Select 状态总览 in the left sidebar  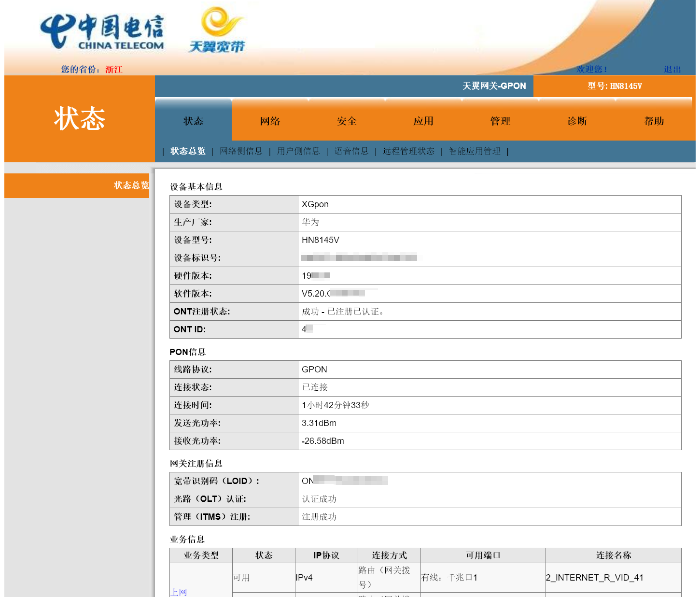point(131,185)
